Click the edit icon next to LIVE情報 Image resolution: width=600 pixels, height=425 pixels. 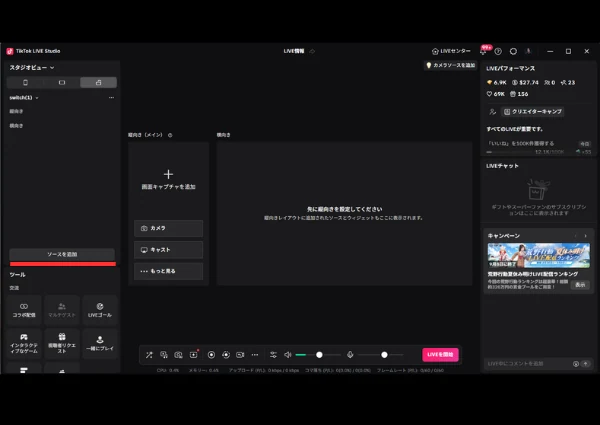click(x=312, y=51)
